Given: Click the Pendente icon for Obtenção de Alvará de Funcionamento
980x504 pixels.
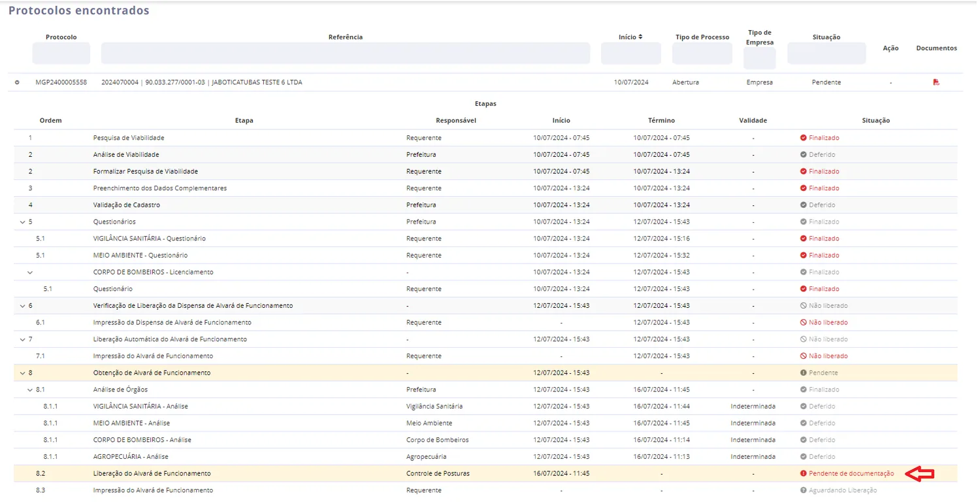Looking at the screenshot, I should (804, 373).
